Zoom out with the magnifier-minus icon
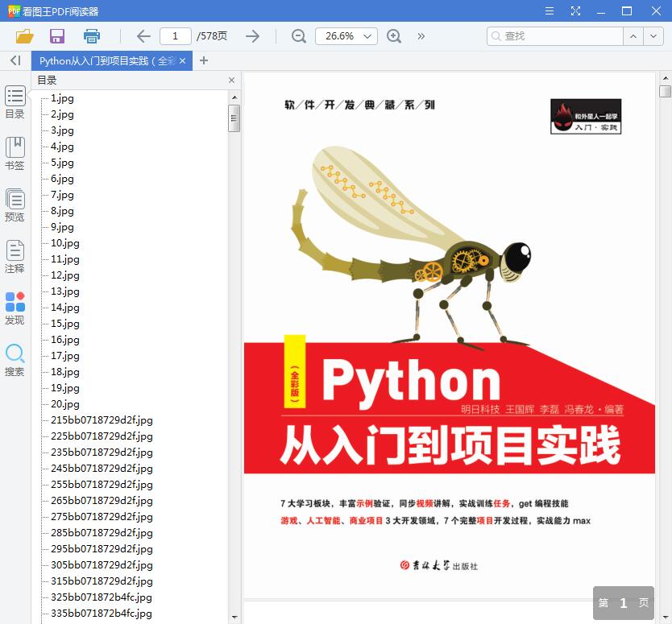The height and width of the screenshot is (624, 672). 298,36
